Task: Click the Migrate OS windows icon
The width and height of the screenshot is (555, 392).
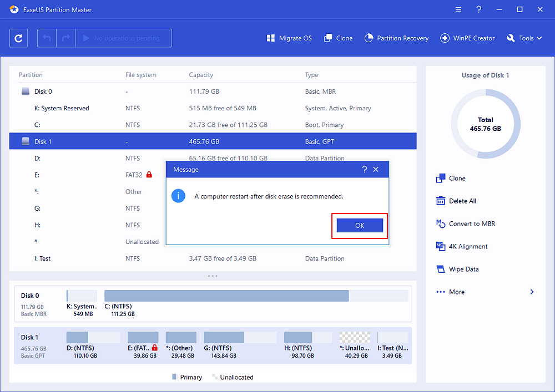Action: (x=271, y=38)
